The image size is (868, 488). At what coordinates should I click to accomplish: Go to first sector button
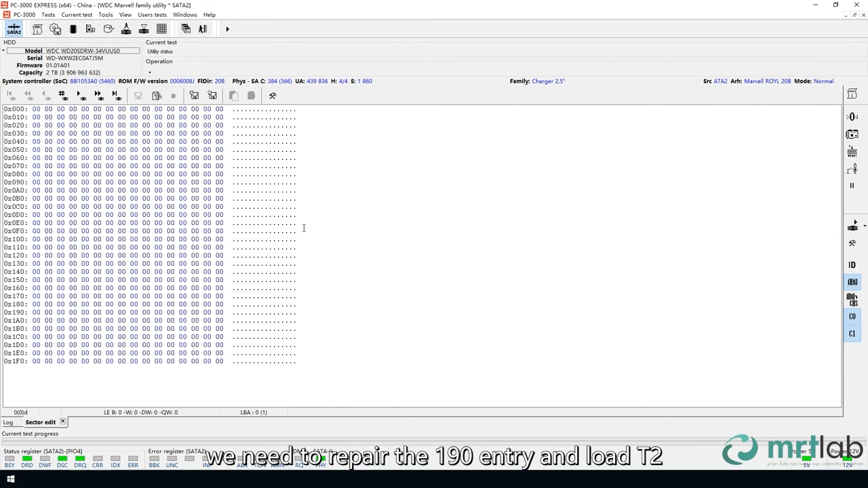[12, 96]
